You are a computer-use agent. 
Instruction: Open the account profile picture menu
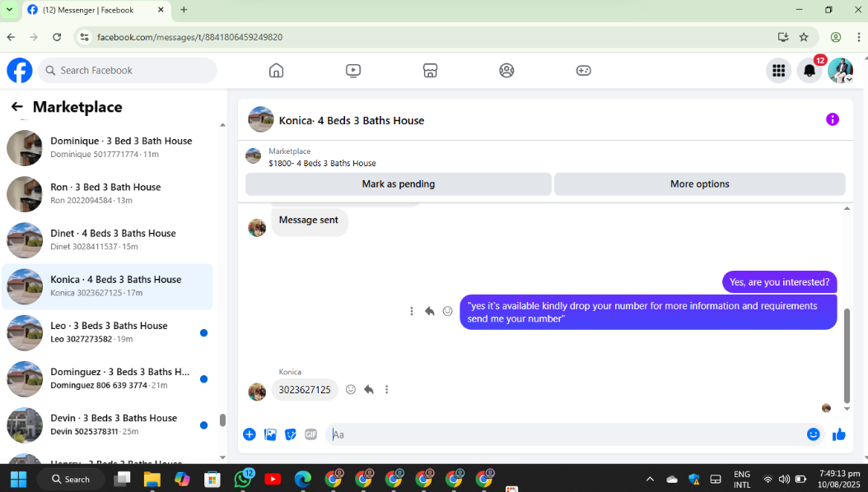point(840,71)
